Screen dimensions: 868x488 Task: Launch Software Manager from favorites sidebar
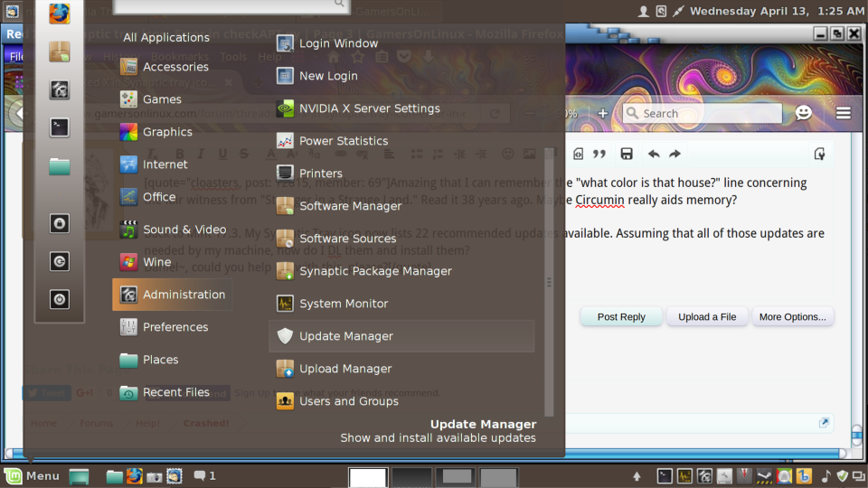coord(60,52)
